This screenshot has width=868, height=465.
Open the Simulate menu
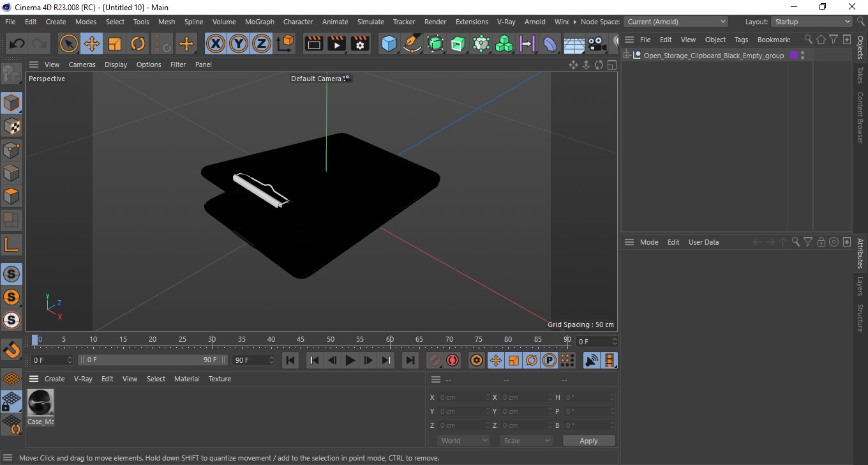(371, 22)
